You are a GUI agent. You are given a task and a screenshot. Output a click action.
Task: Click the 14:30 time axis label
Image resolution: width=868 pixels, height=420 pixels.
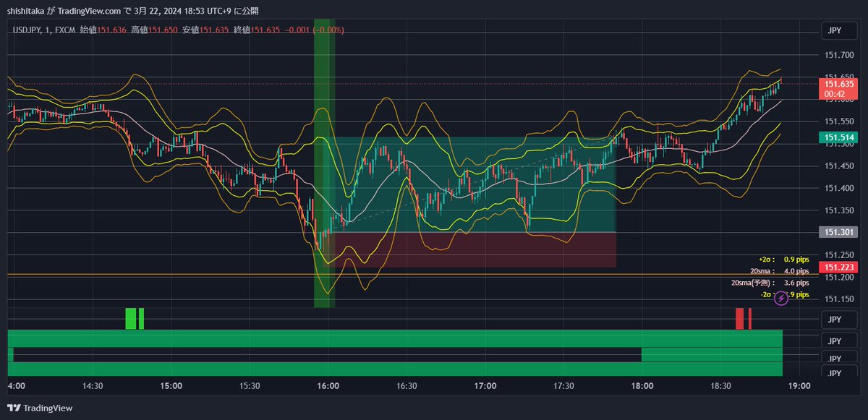[x=93, y=386]
